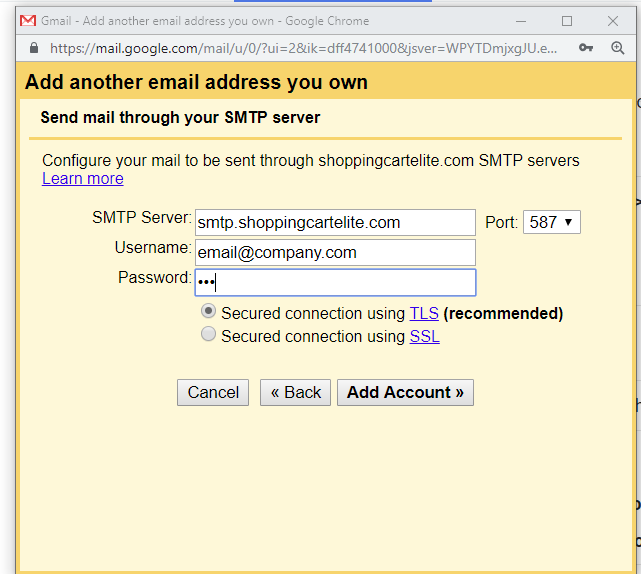Click the SMTP Server input field
Image resolution: width=641 pixels, height=574 pixels.
335,222
